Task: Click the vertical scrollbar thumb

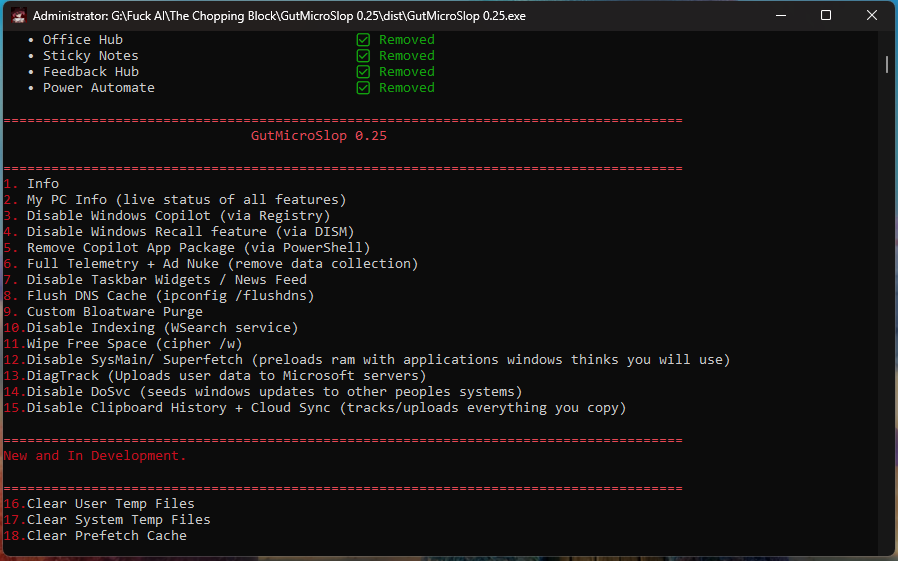Action: pyautogui.click(x=887, y=64)
